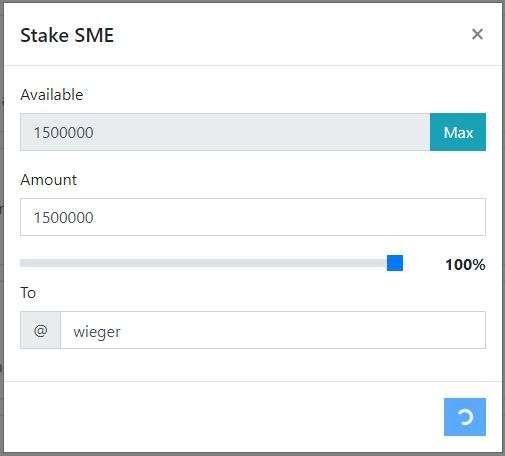Click the @ symbol prefix
The height and width of the screenshot is (456, 505).
[40, 330]
